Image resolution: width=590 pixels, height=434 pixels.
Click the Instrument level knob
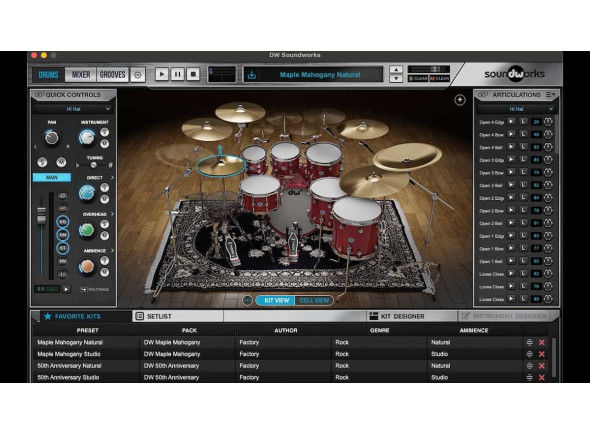point(87,137)
